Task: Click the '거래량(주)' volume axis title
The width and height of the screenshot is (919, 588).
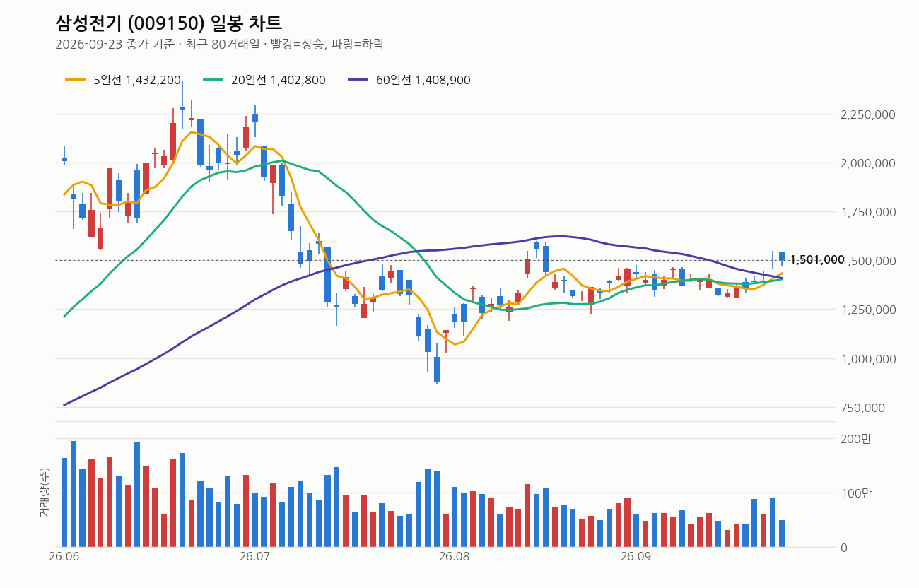Action: tap(44, 493)
